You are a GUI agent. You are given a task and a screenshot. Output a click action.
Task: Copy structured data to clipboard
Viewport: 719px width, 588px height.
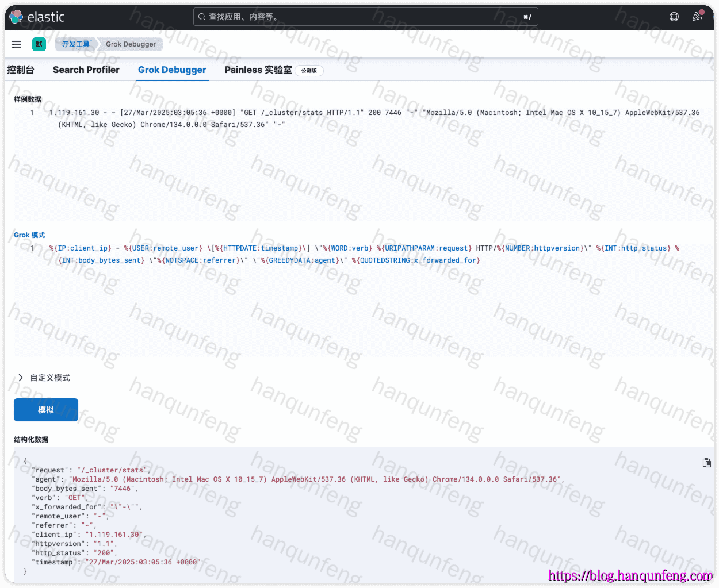pos(707,463)
